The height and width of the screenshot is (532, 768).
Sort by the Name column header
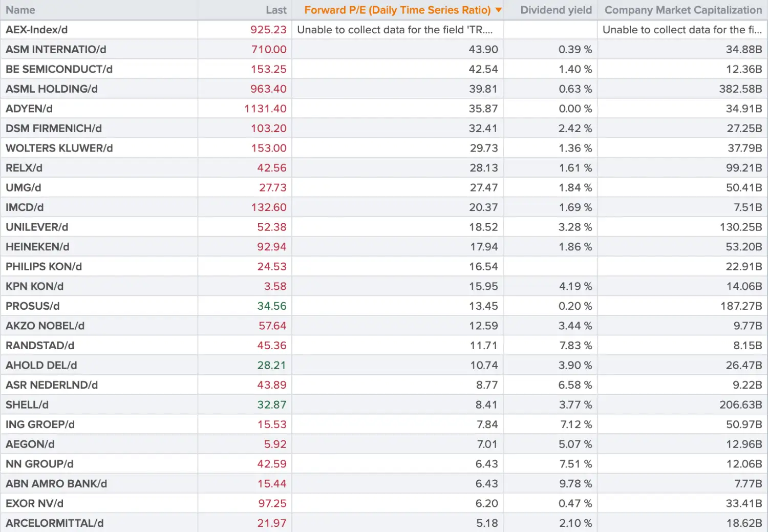tap(20, 10)
